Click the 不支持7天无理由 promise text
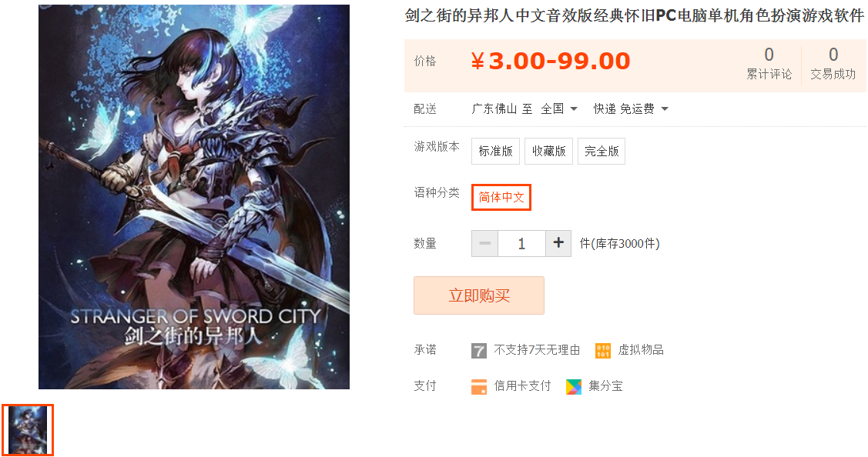The image size is (868, 457). (537, 349)
